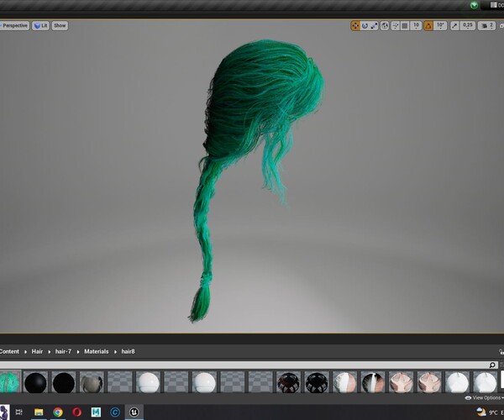Expand the arrow after Materials in breadcrumb
The image size is (504, 420).
coord(115,352)
